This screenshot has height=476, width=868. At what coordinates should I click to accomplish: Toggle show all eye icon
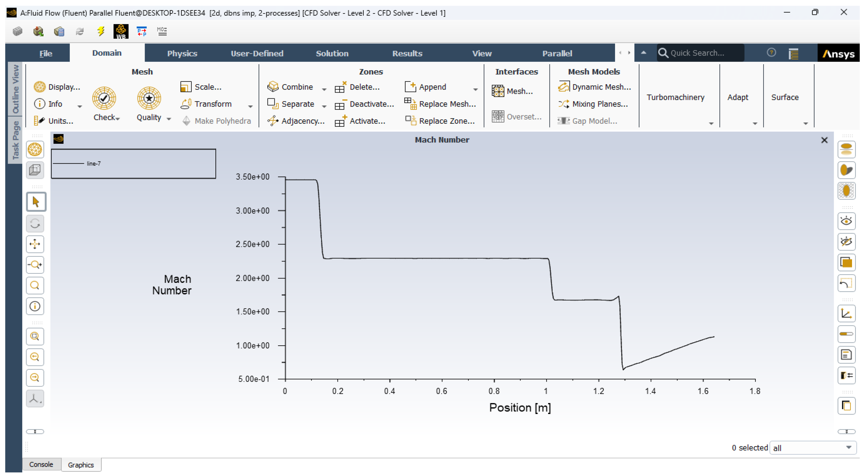846,221
